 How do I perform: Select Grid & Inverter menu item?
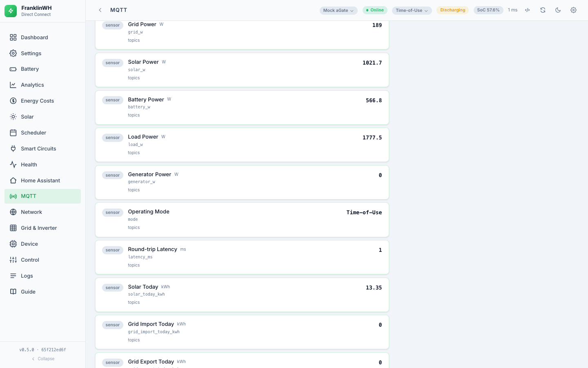(x=42, y=228)
